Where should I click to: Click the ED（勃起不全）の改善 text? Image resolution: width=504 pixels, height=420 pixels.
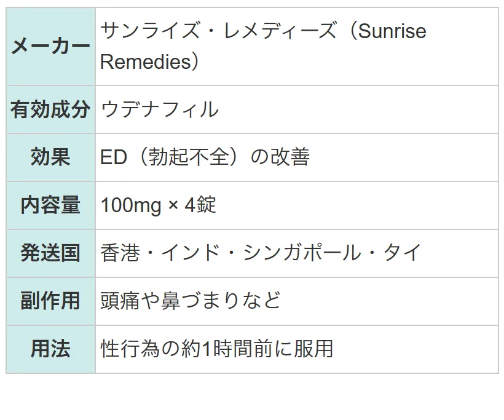[x=205, y=157]
